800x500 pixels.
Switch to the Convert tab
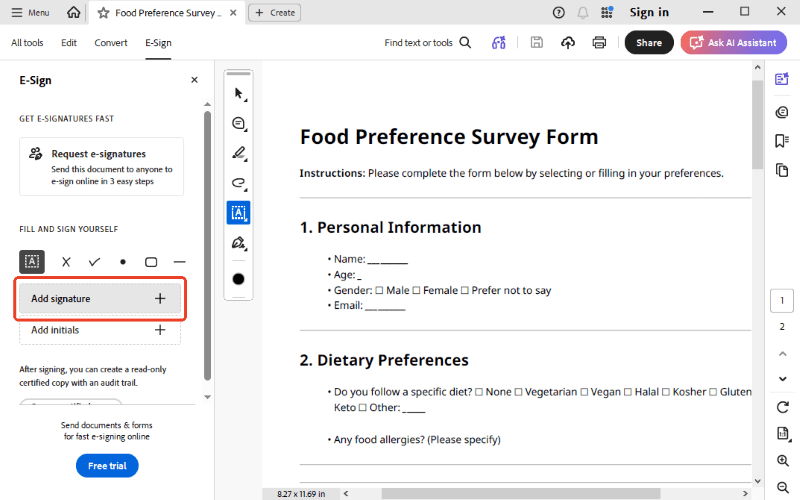point(111,43)
